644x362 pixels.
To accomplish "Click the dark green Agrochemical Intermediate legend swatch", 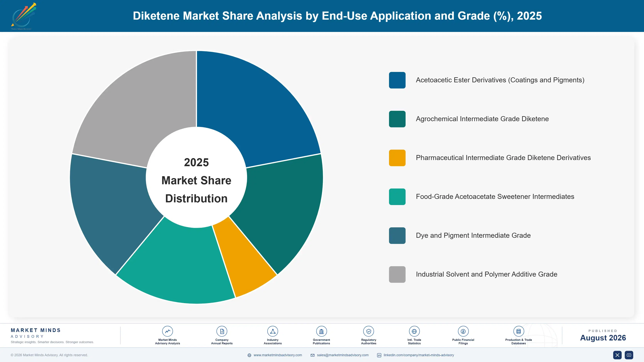I will point(397,119).
